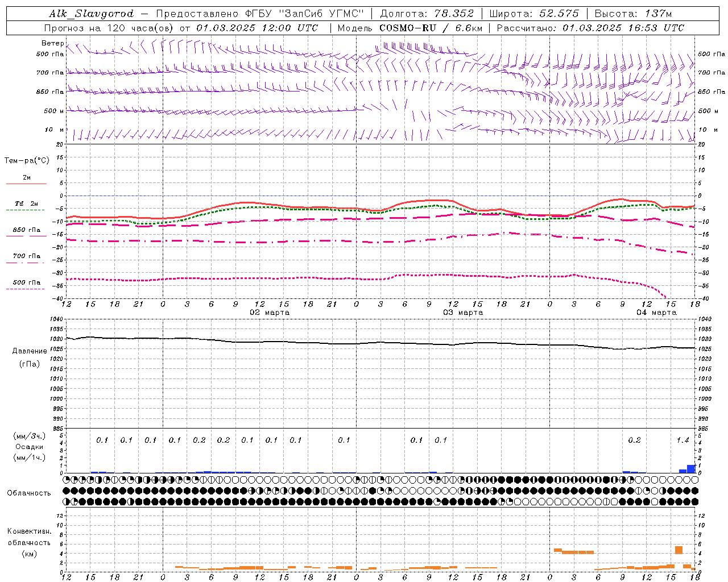Click the 500 гПа temperature legend label
Viewport: 728px width, 582px height.
click(27, 282)
